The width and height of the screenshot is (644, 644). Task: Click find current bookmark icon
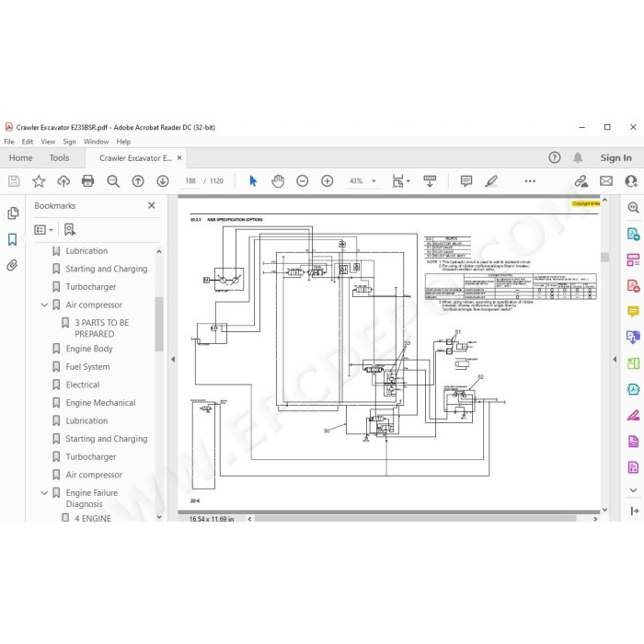click(x=69, y=230)
